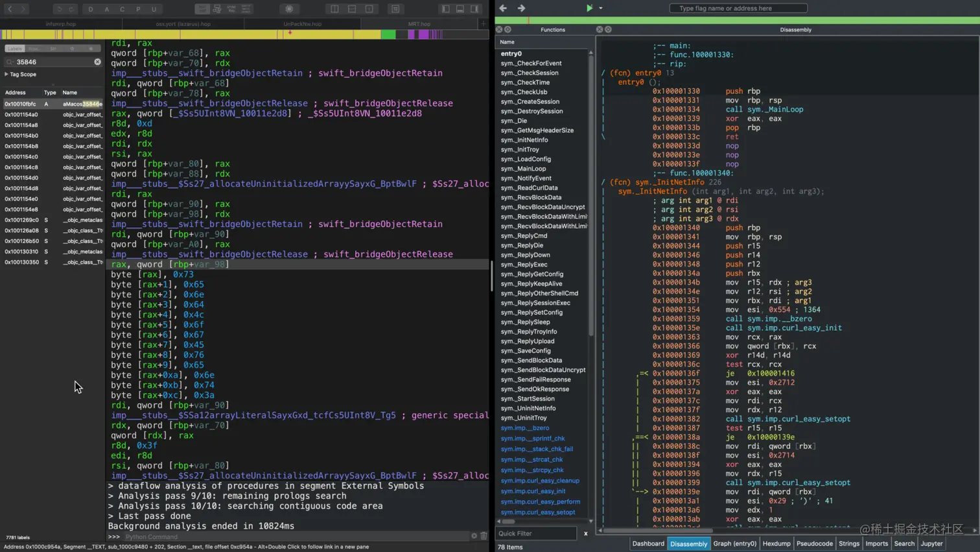Clear the 35846 search field
Screen dimensions: 980x552
tap(97, 62)
